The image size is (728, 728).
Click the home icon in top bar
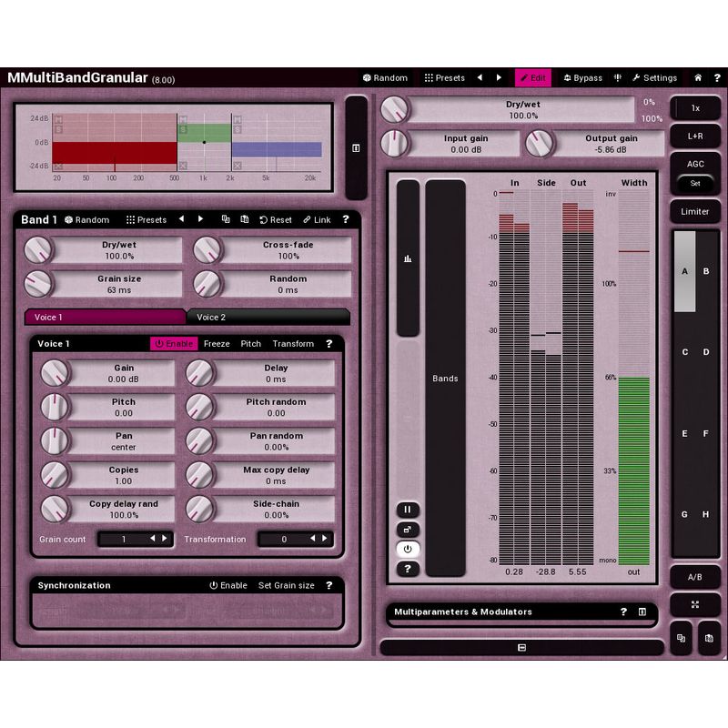tap(698, 78)
